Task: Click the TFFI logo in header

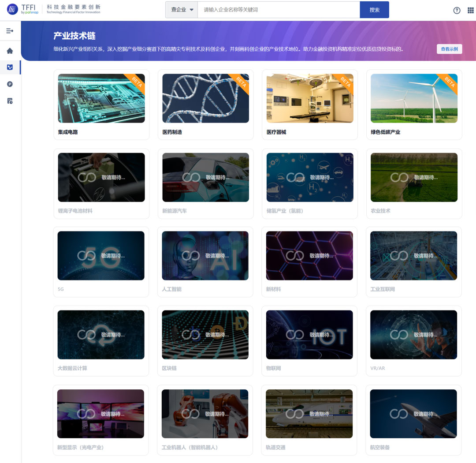Action: point(21,9)
